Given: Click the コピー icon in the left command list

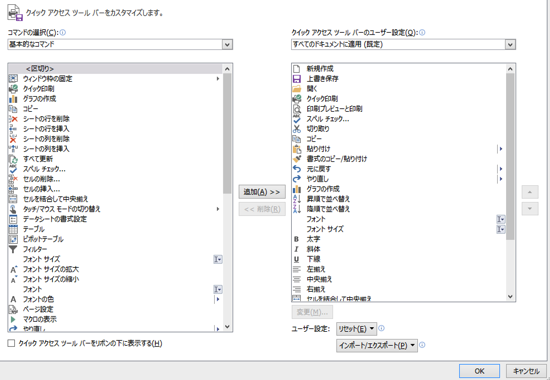Looking at the screenshot, I should click(x=13, y=109).
